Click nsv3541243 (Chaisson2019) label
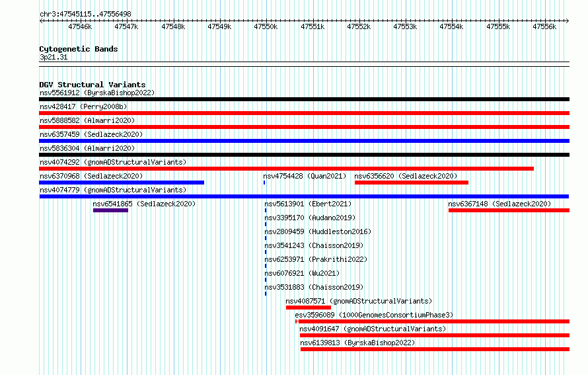 point(314,245)
